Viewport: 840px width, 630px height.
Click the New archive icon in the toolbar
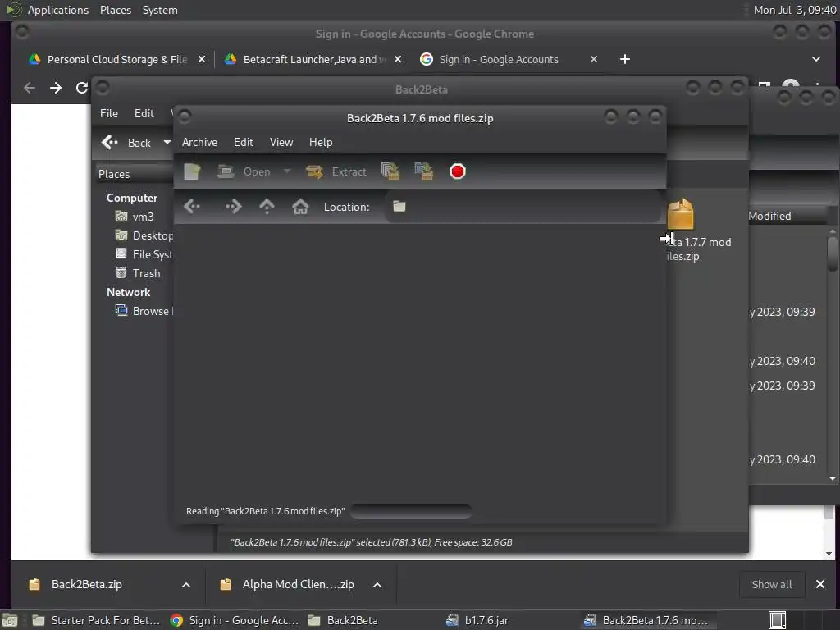point(192,171)
